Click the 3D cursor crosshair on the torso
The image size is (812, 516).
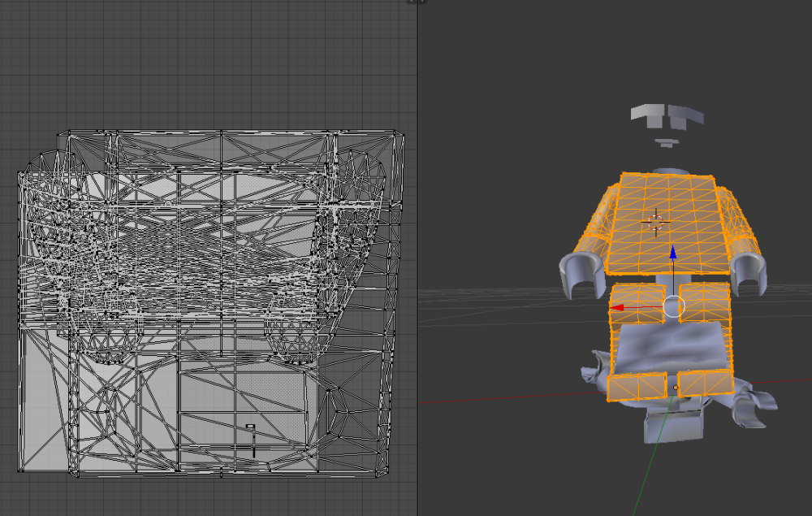click(x=655, y=220)
